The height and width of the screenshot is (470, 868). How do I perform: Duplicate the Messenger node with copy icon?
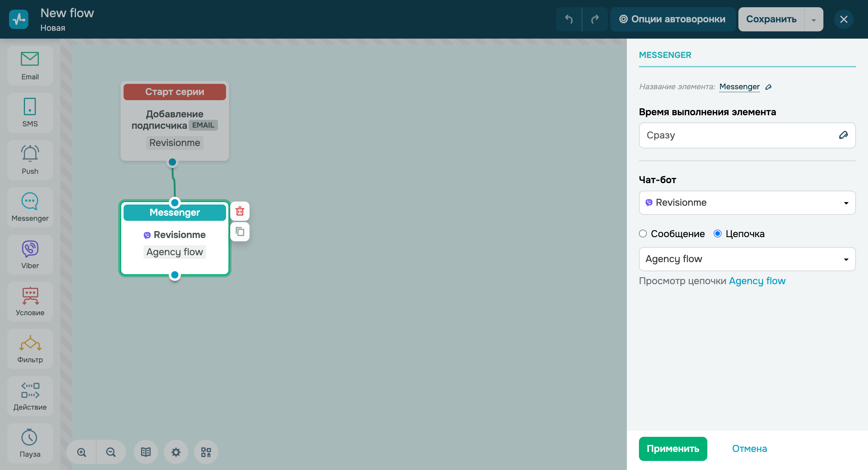coord(240,232)
